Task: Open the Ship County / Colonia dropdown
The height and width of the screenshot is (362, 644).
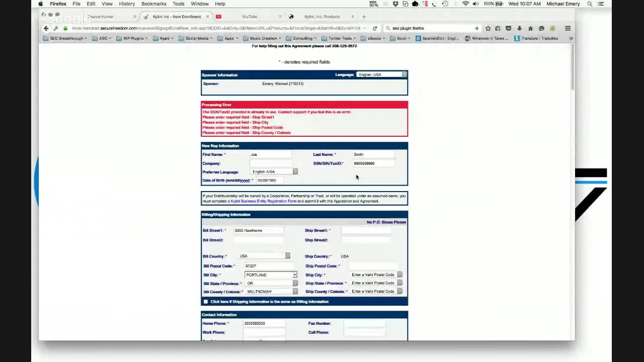Action: coord(376,291)
